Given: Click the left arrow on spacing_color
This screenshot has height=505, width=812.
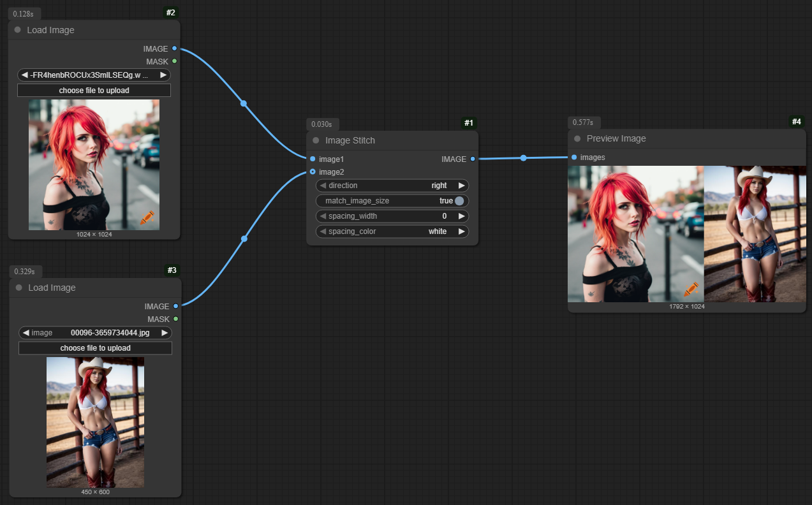Looking at the screenshot, I should [x=323, y=231].
